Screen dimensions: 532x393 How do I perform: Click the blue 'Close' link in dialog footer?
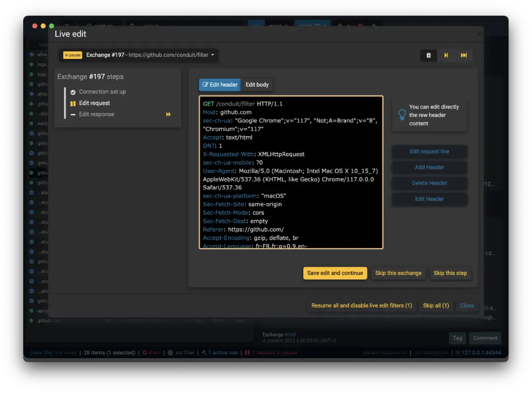(x=467, y=306)
